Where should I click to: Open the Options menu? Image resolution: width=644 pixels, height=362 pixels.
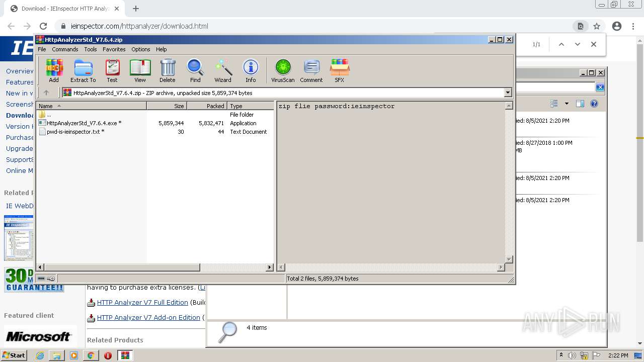click(141, 49)
